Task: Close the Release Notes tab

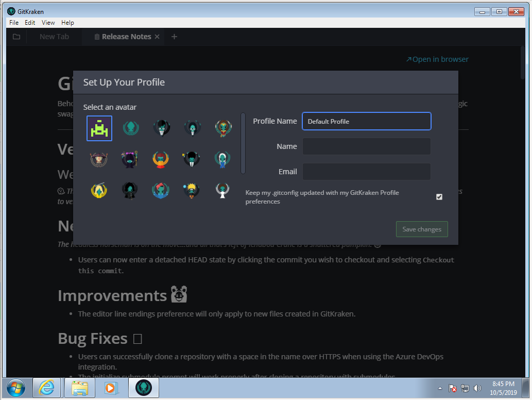Action: 157,37
